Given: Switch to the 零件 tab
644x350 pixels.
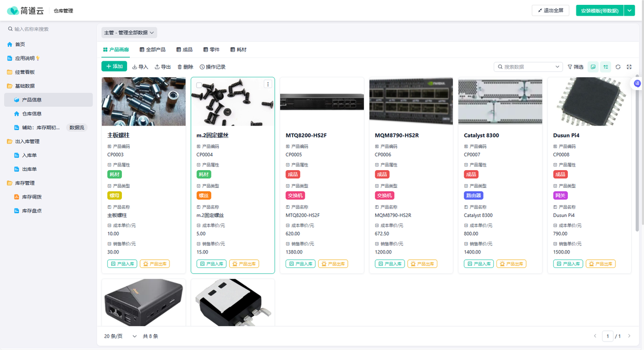Looking at the screenshot, I should click(211, 49).
